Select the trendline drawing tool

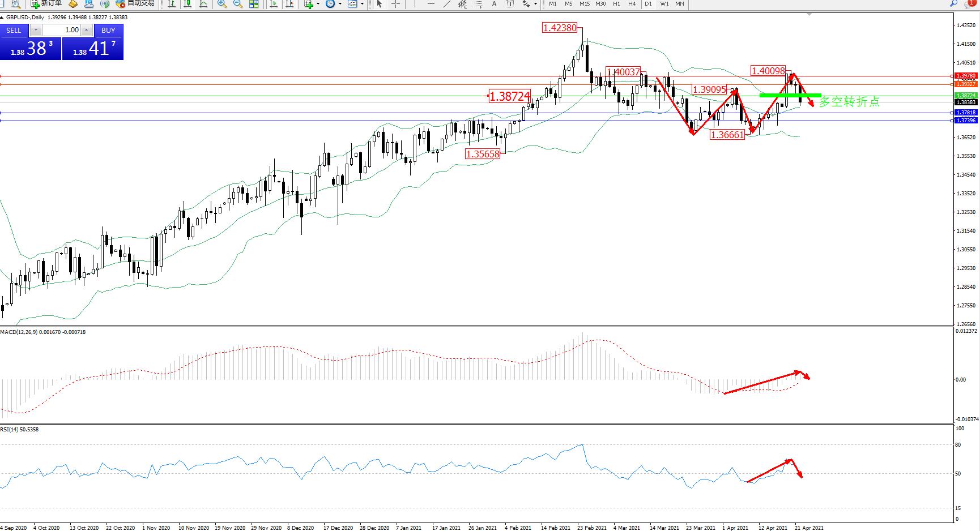pos(447,4)
